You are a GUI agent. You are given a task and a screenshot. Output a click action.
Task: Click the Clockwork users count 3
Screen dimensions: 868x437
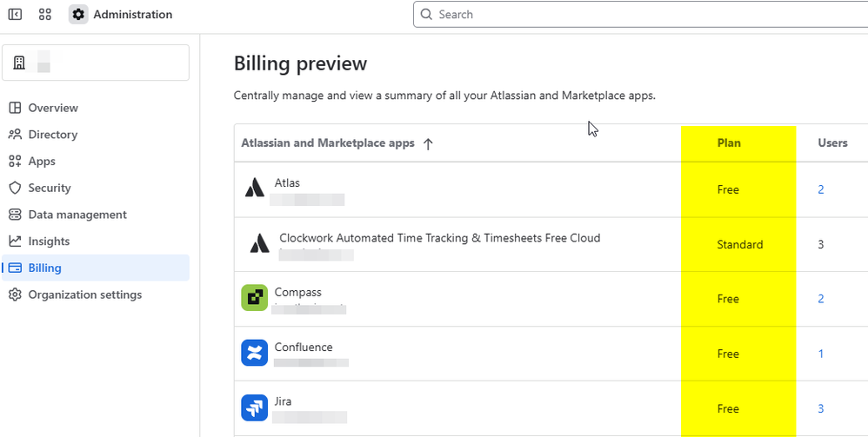point(821,244)
